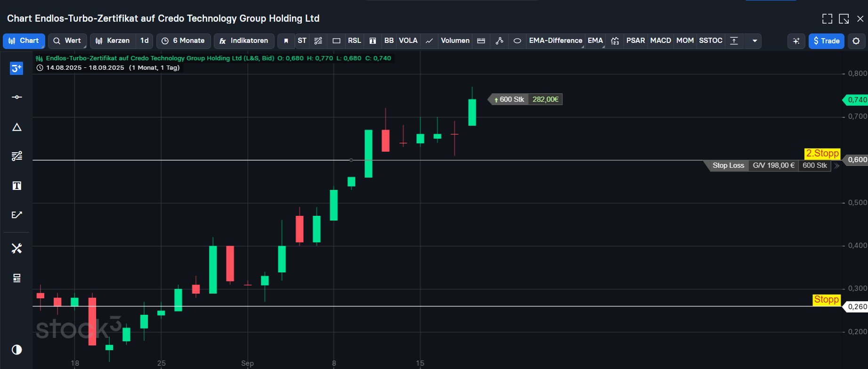The width and height of the screenshot is (868, 369).
Task: Click the Wert search button
Action: (x=67, y=41)
